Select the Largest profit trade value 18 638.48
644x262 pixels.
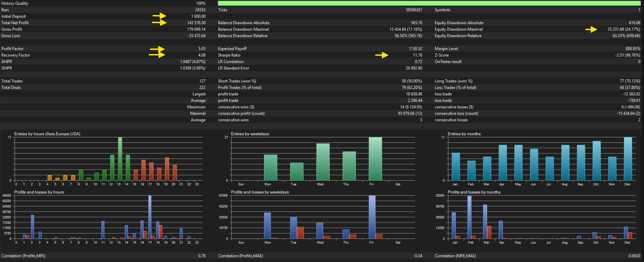[414, 94]
